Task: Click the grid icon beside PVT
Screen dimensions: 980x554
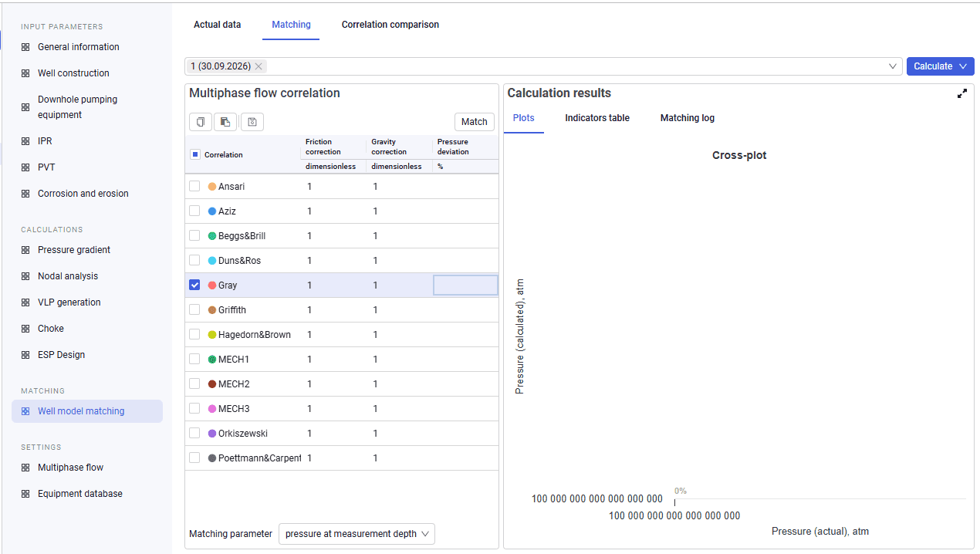Action: tap(25, 167)
